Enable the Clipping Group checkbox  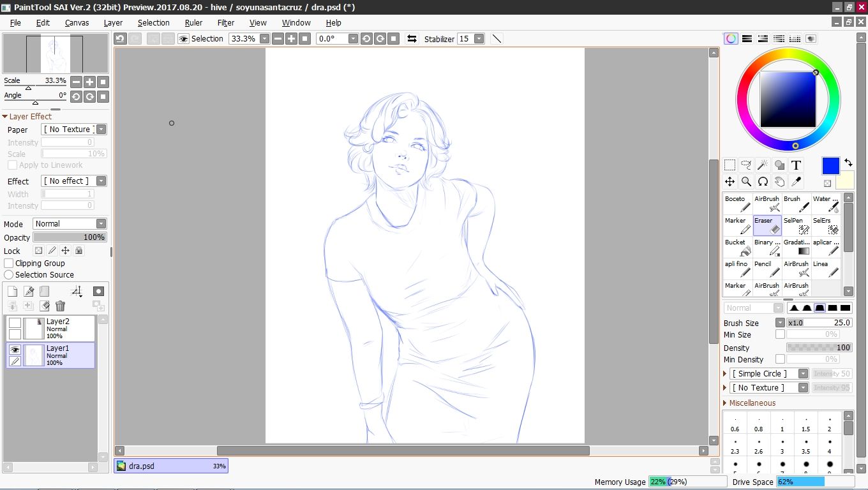[9, 263]
